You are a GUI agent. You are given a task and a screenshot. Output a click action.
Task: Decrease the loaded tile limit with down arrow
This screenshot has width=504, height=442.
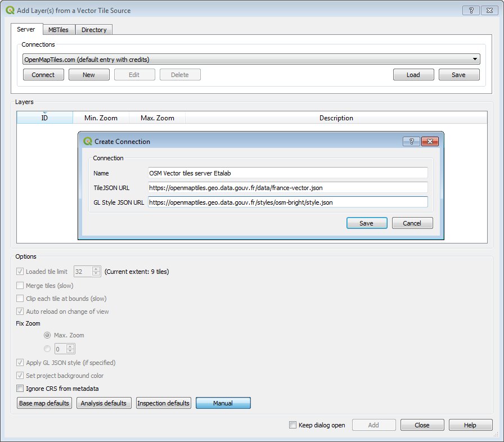point(96,274)
